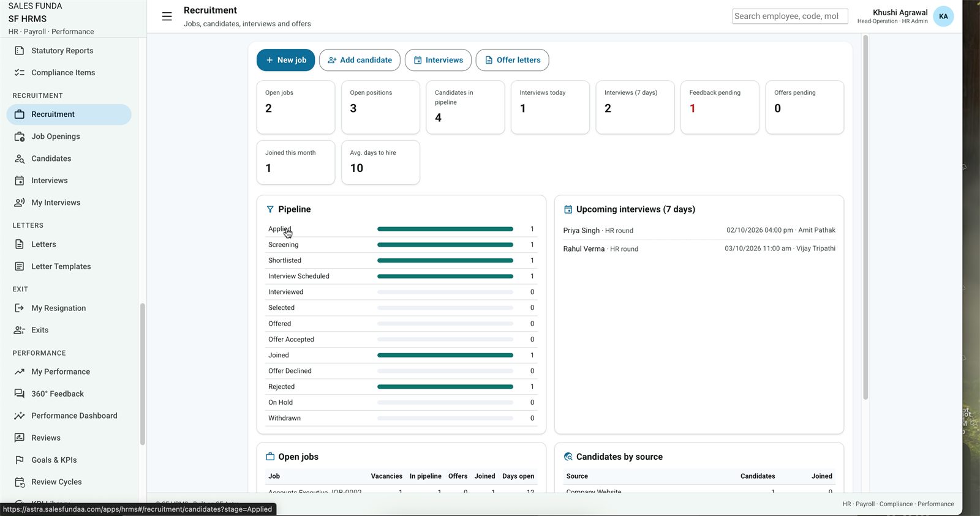Click the Statutory Reports icon in sidebar
The width and height of the screenshot is (980, 516).
click(20, 51)
